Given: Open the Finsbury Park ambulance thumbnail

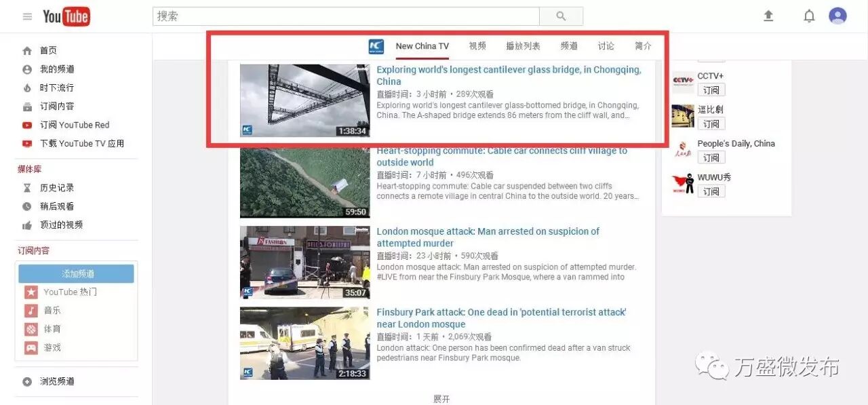Looking at the screenshot, I should (305, 343).
